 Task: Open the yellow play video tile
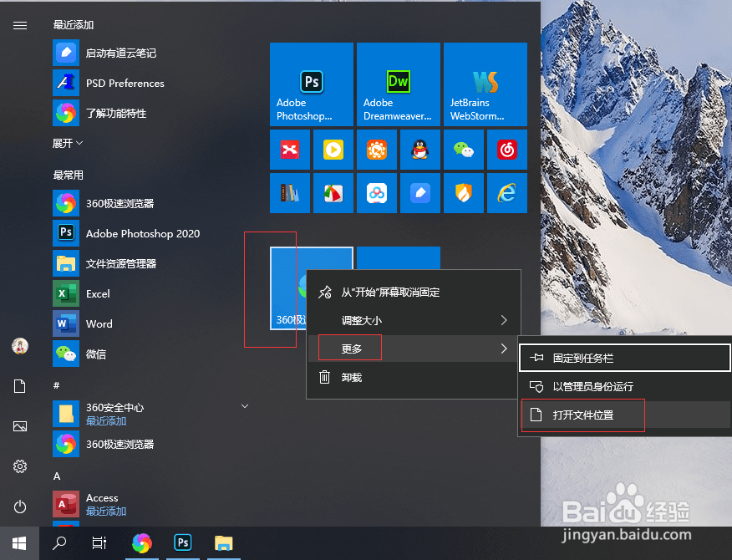click(333, 150)
